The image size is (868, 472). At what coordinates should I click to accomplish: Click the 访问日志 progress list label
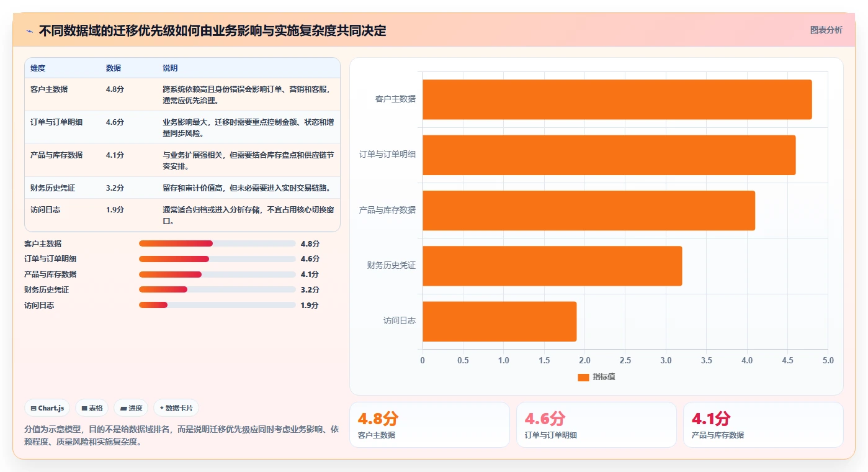pos(39,306)
